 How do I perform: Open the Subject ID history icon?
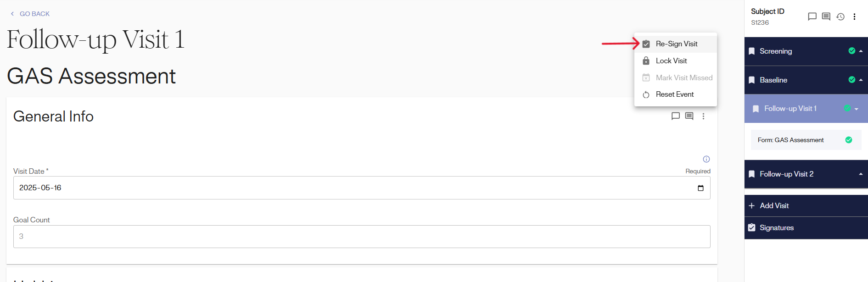coord(840,17)
